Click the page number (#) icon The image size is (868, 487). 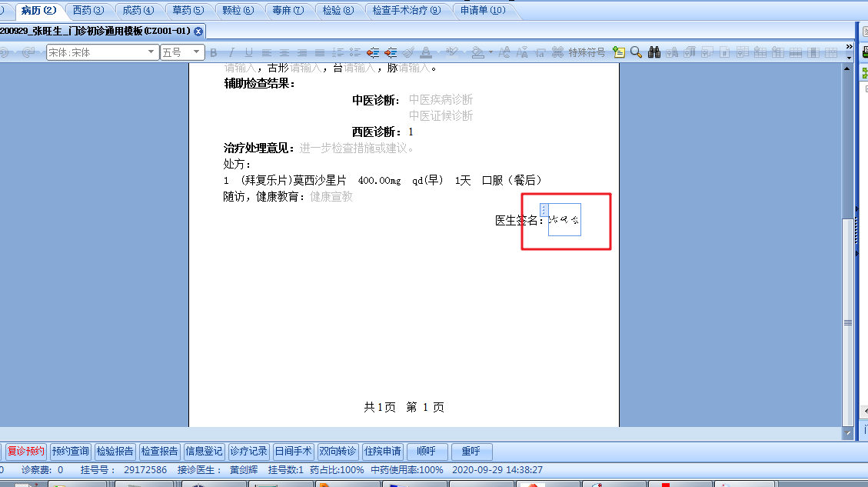pyautogui.click(x=725, y=52)
